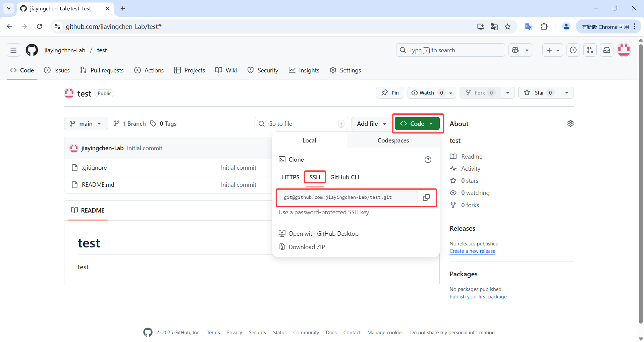Close the jiayingchen-Lab/test browser tab
Image resolution: width=644 pixels, height=342 pixels.
coord(107,8)
